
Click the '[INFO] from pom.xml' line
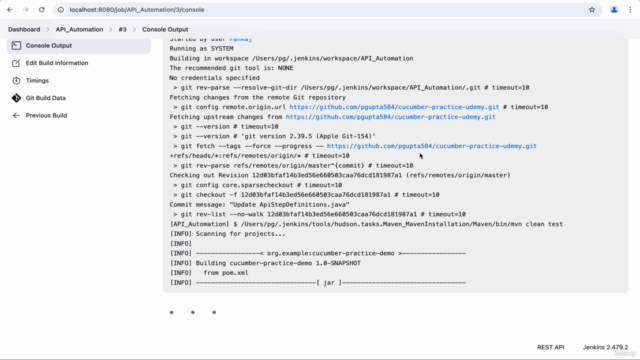coord(209,273)
